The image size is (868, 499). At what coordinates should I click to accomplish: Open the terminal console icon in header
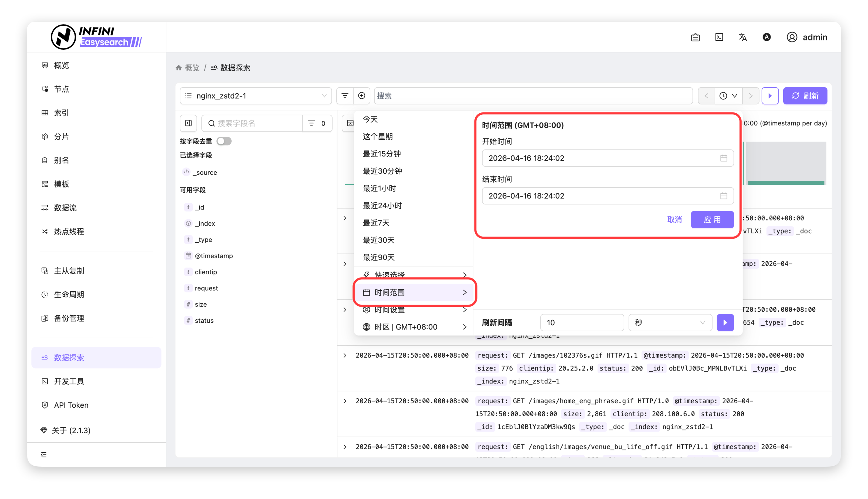pos(719,37)
